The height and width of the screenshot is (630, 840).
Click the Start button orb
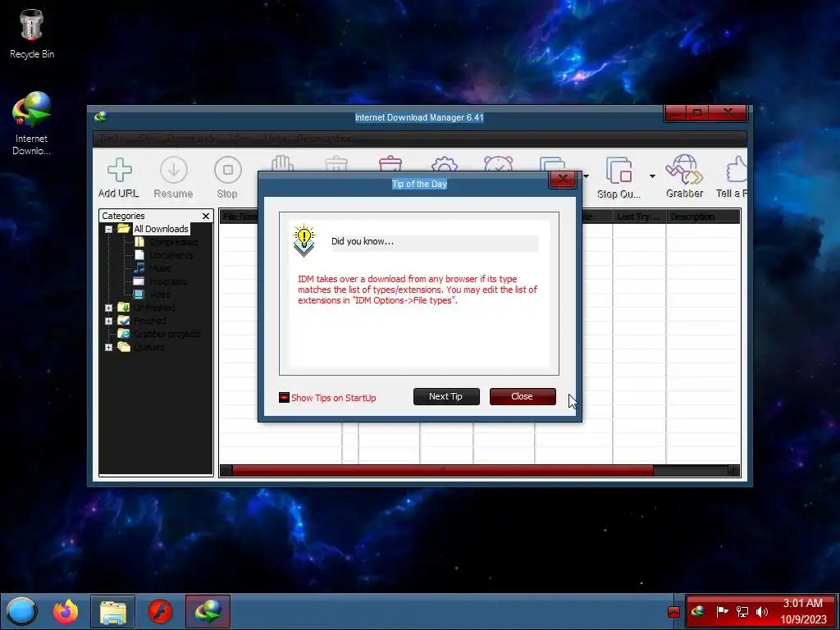point(21,611)
